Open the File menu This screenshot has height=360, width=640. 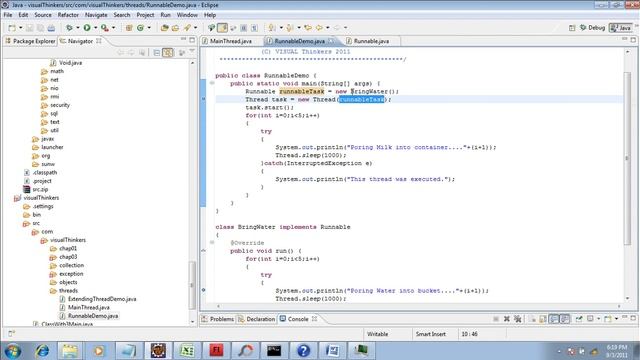[x=8, y=15]
